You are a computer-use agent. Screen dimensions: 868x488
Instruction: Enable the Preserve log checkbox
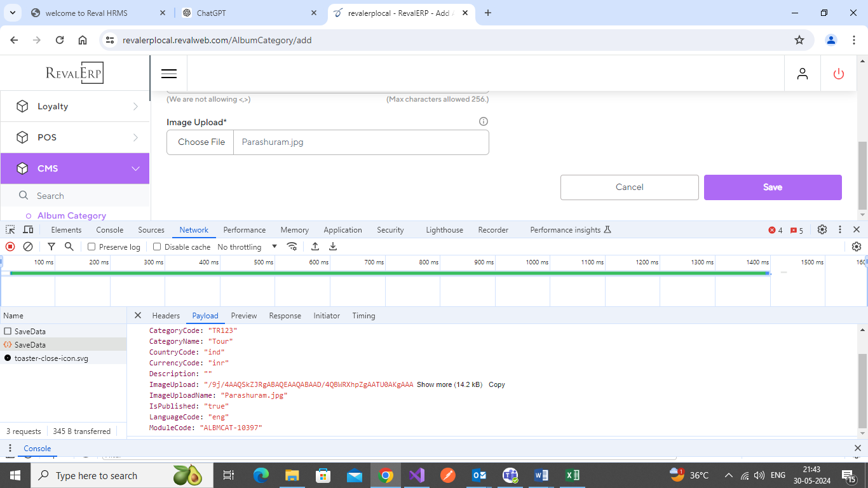coord(92,247)
